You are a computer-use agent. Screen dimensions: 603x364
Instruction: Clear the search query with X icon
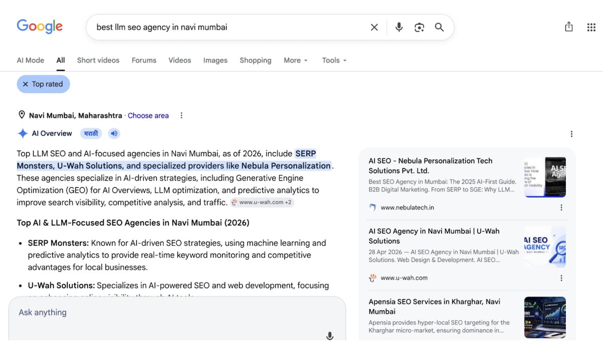[374, 27]
